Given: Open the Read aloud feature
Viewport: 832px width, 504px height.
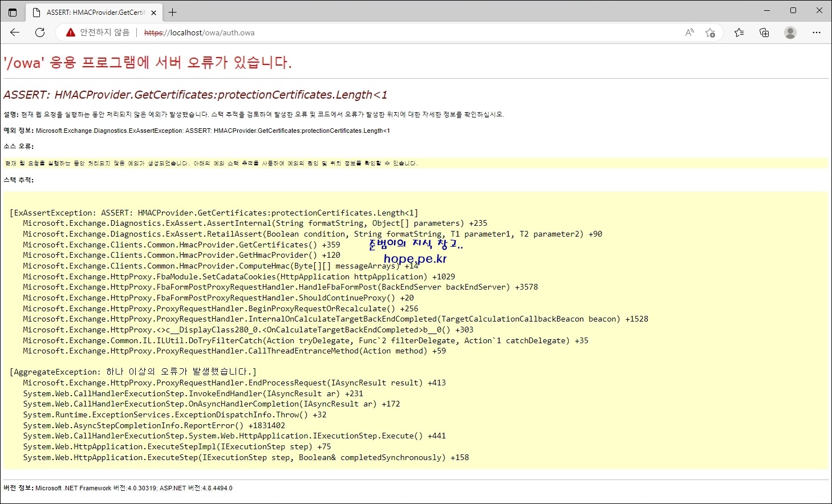Looking at the screenshot, I should pyautogui.click(x=689, y=32).
